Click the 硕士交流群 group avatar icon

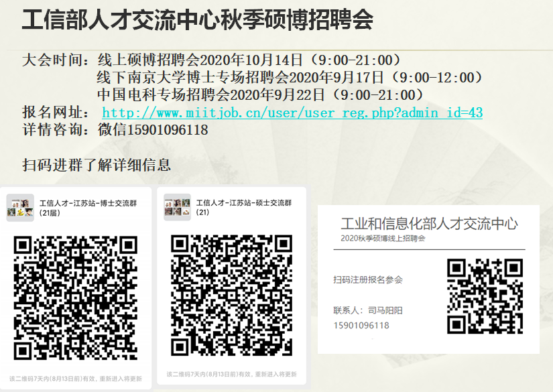(x=178, y=208)
